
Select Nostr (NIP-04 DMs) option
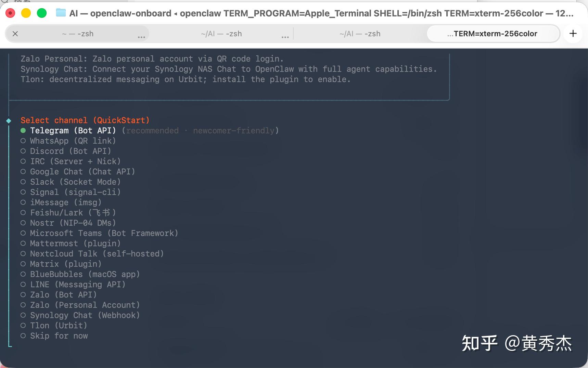(x=68, y=223)
